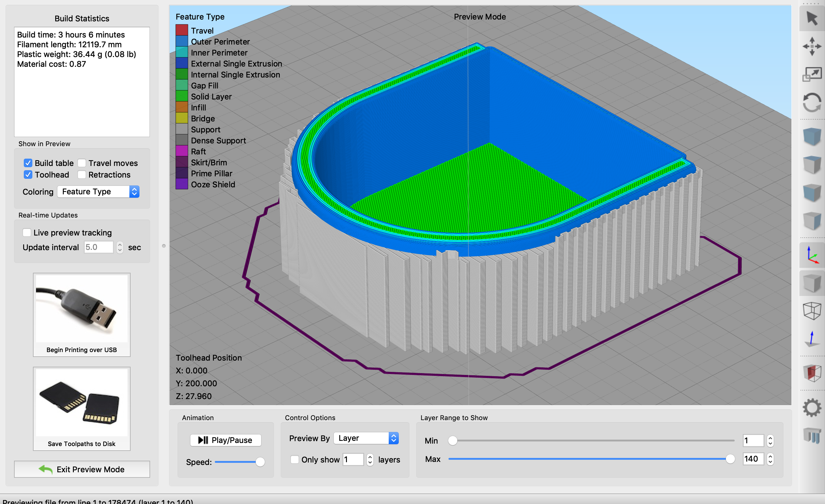
Task: Select the arrow selection tool
Action: 812,18
